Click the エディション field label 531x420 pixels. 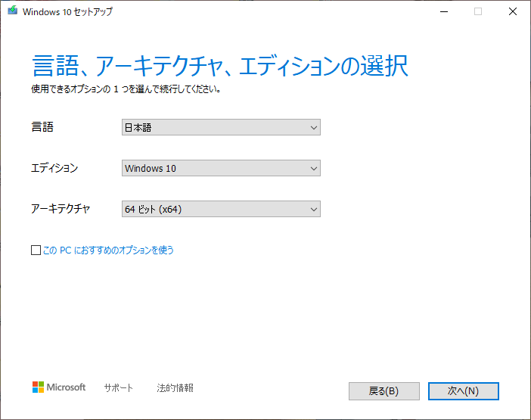[x=54, y=168]
